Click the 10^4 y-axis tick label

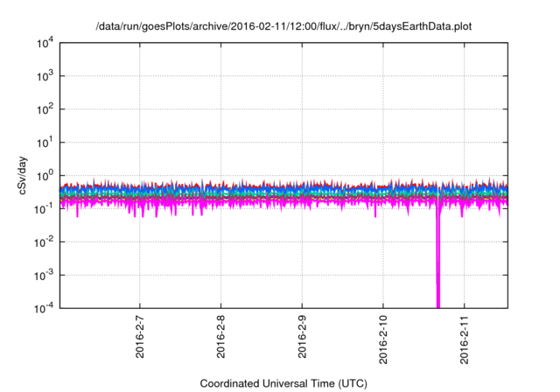click(x=45, y=43)
